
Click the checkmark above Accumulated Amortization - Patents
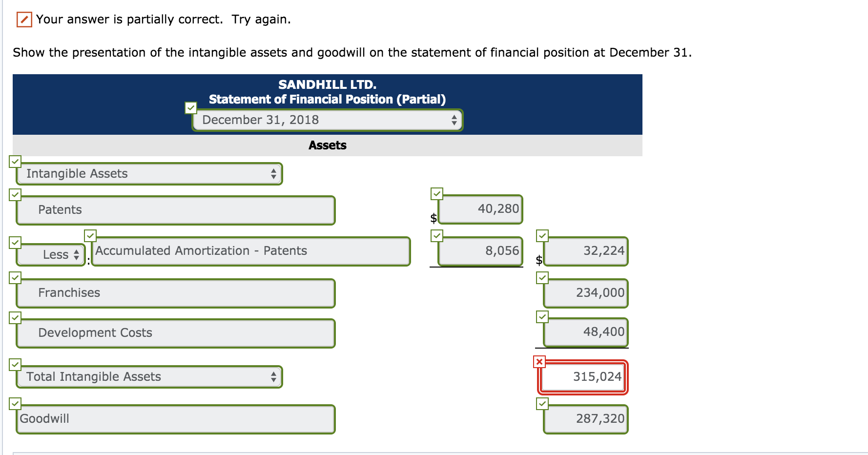tap(91, 235)
